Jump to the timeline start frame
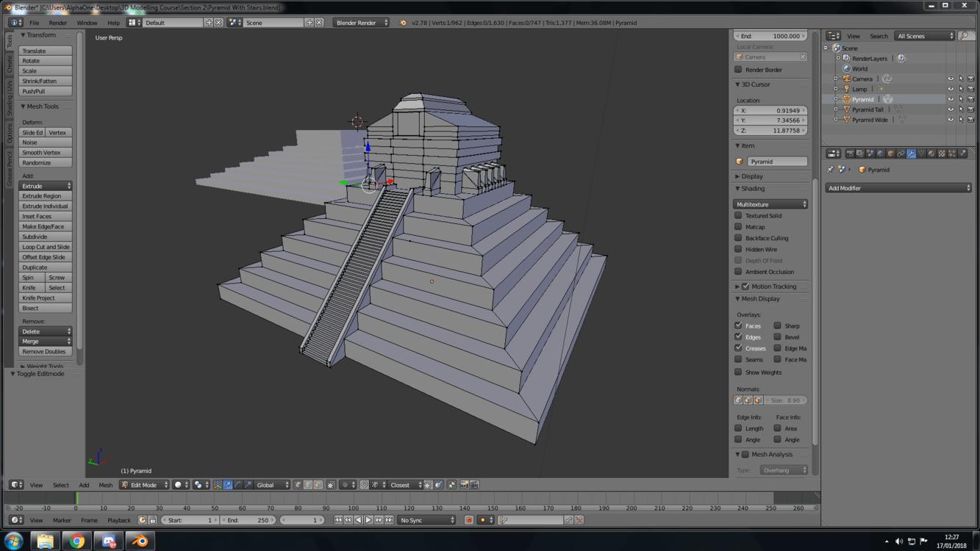This screenshot has height=551, width=980. pyautogui.click(x=338, y=520)
